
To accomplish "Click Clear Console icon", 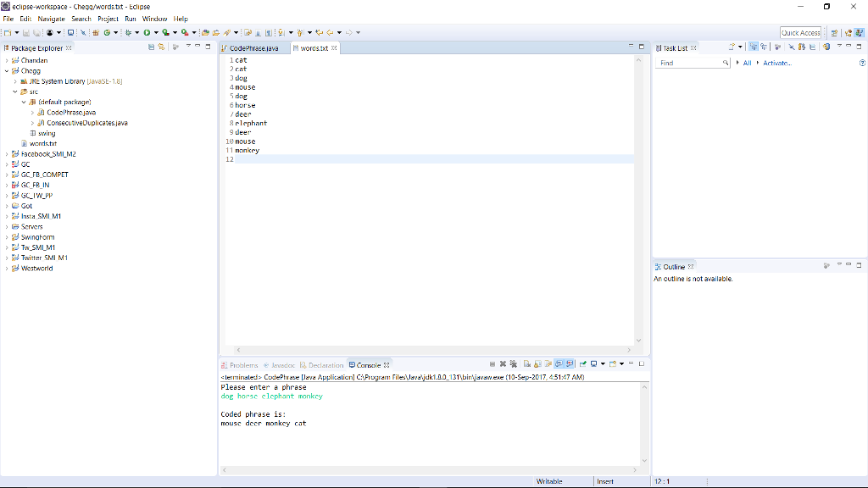I will (x=527, y=364).
